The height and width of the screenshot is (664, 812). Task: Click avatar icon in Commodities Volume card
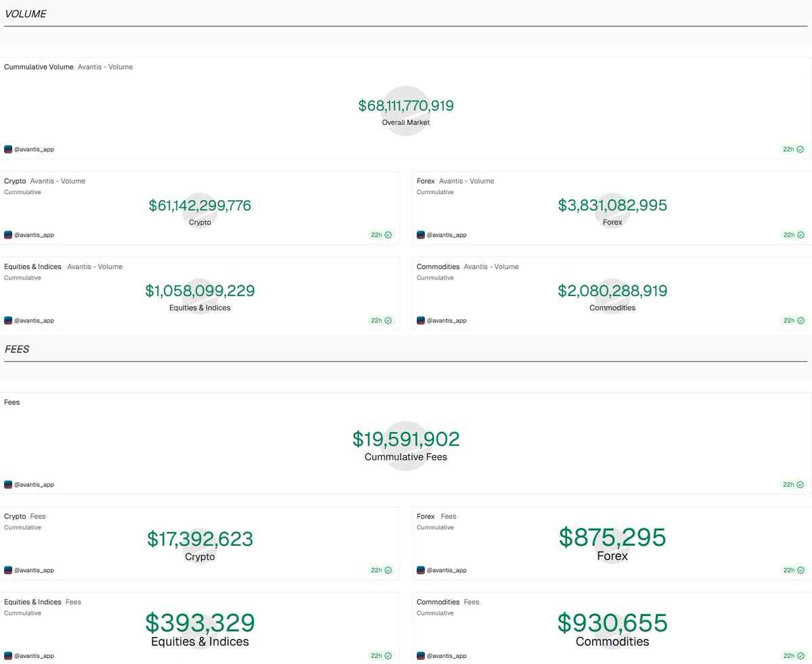coord(421,321)
